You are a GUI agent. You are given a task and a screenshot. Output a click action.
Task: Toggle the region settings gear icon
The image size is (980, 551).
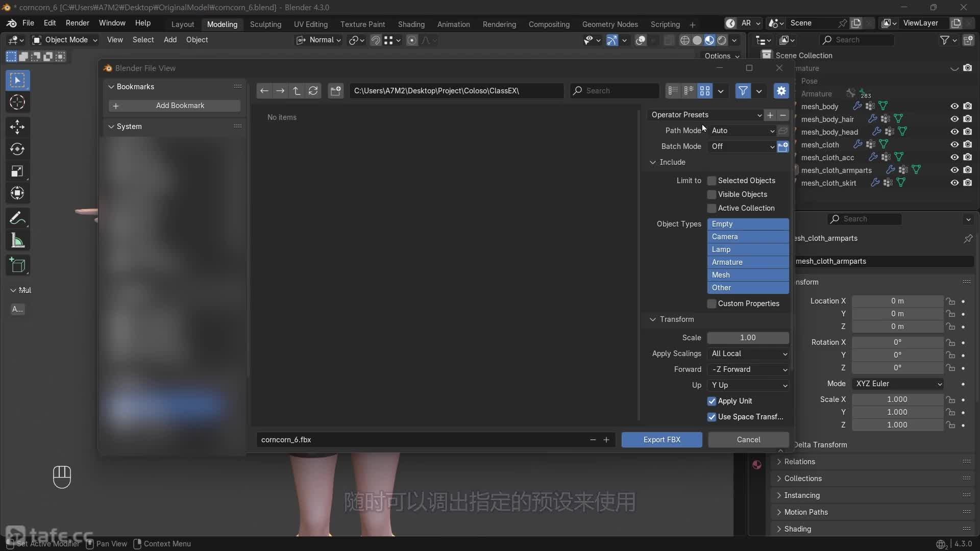click(x=781, y=91)
